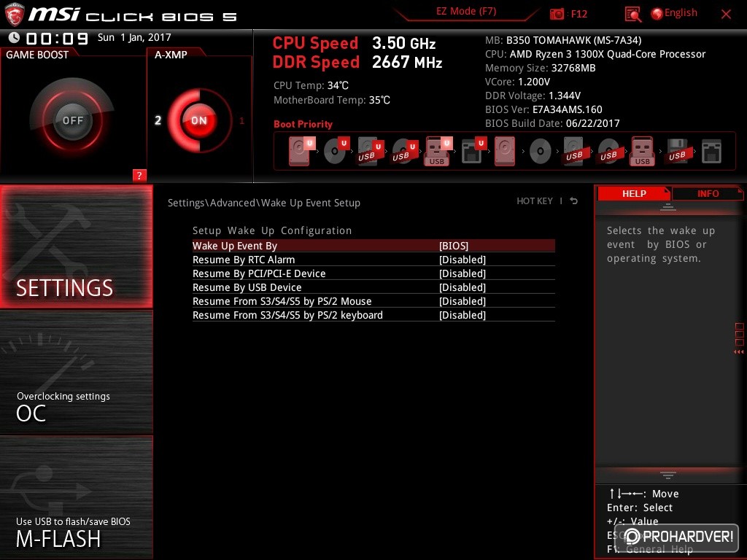The width and height of the screenshot is (747, 560).
Task: Click the globe language icon
Action: [657, 14]
